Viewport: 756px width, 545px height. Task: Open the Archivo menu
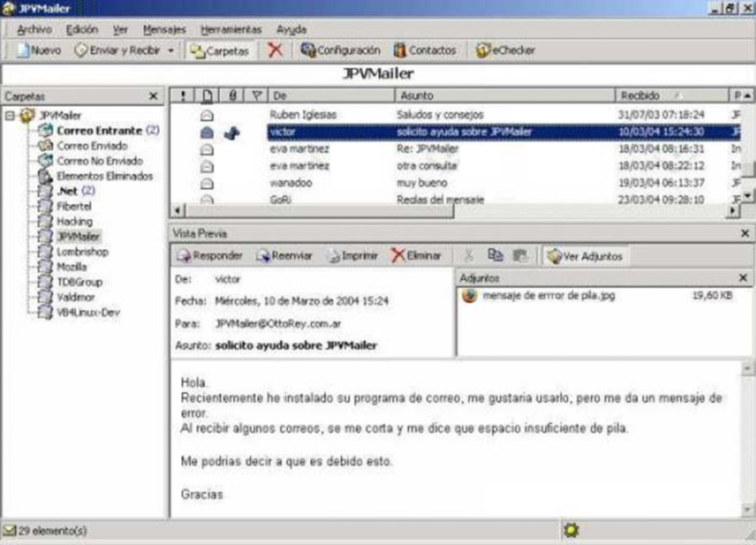34,29
